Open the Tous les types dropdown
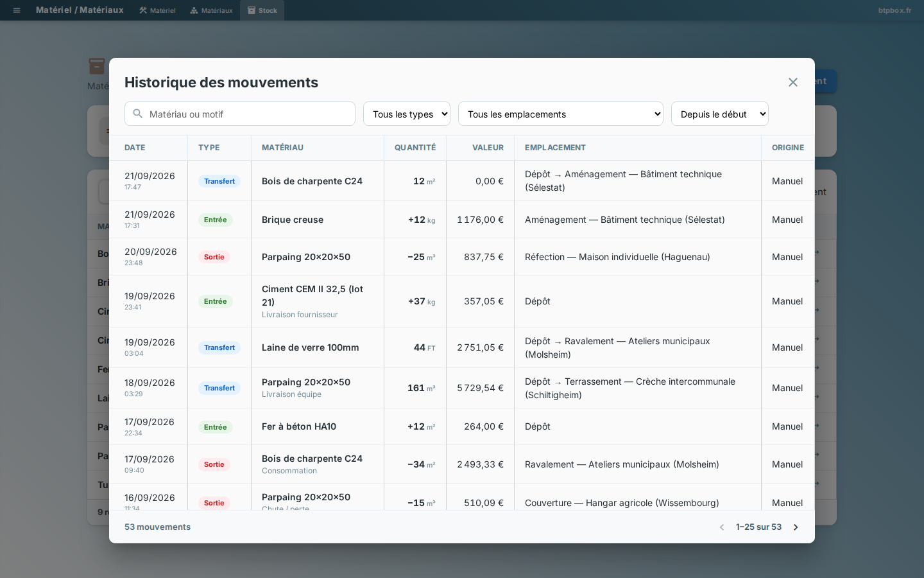 coord(407,114)
